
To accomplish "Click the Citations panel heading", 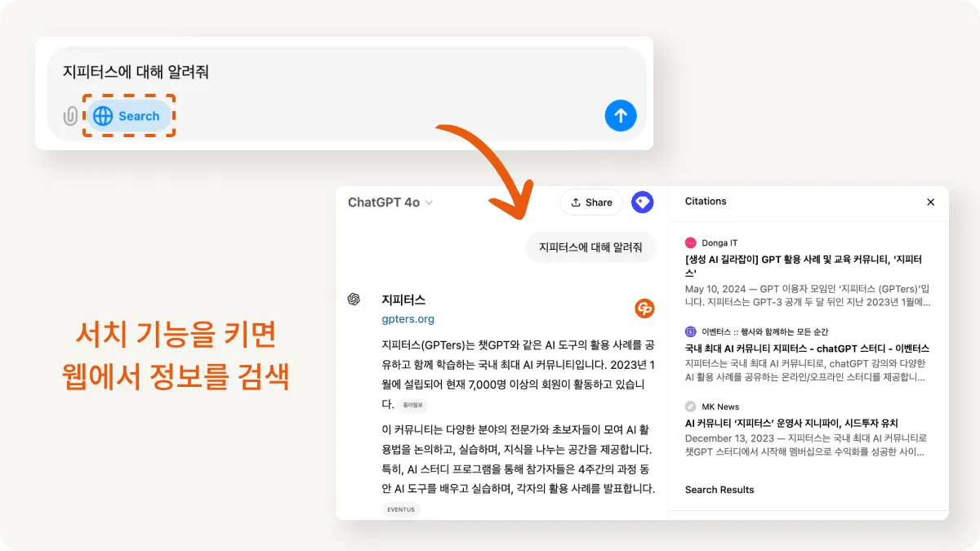I will pyautogui.click(x=706, y=201).
